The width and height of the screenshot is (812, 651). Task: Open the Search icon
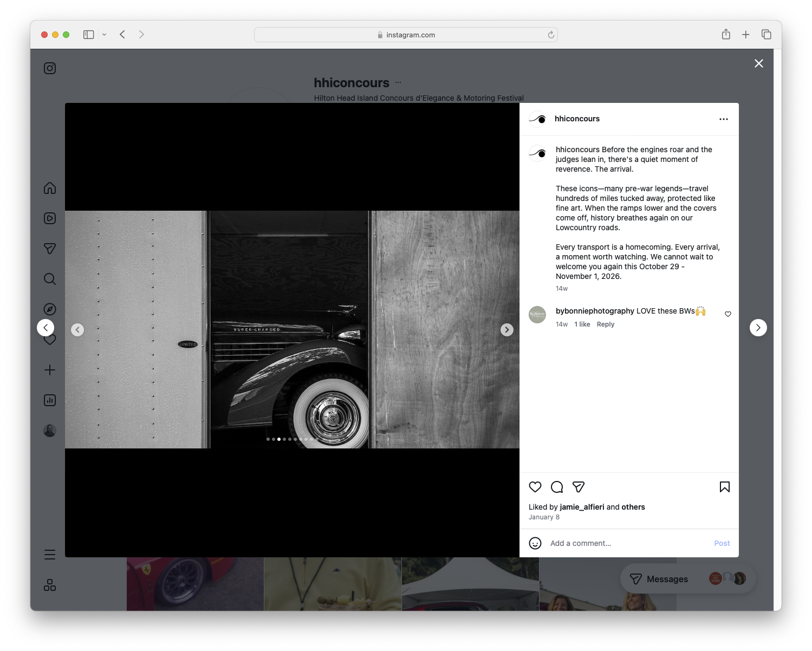[x=49, y=279]
